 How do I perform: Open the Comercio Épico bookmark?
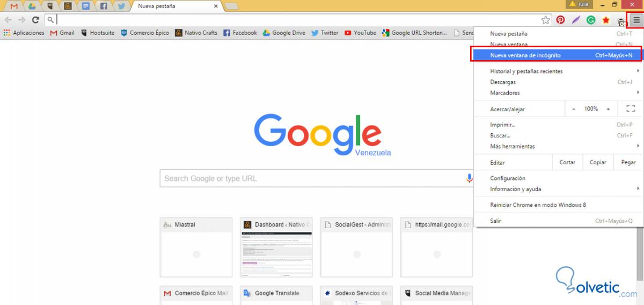(x=144, y=33)
